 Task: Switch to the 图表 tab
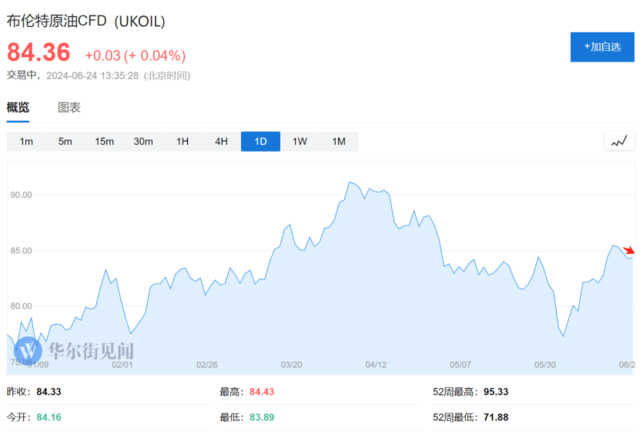69,107
